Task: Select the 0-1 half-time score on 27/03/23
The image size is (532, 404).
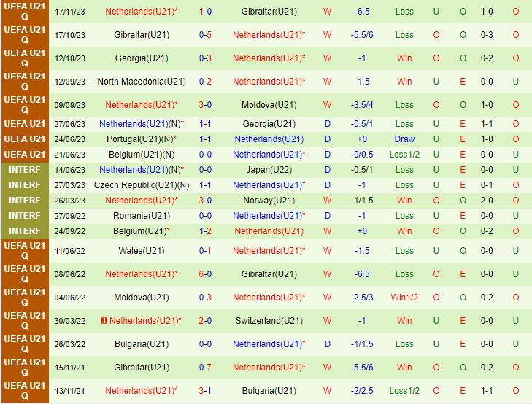Action: point(487,185)
